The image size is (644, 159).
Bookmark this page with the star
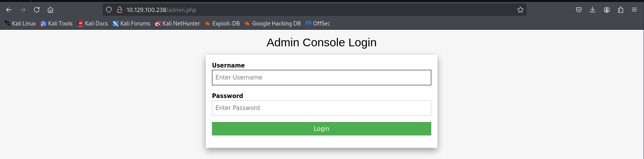[x=520, y=10]
